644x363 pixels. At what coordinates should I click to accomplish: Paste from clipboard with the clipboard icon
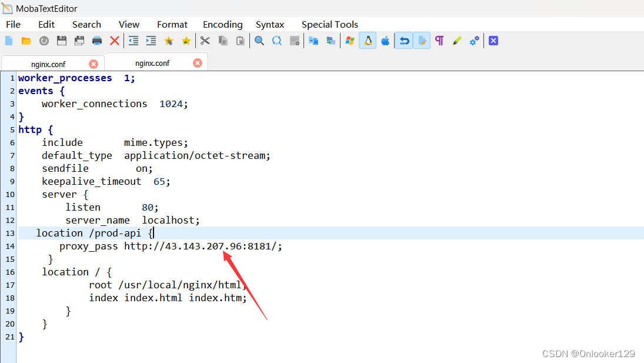(241, 41)
